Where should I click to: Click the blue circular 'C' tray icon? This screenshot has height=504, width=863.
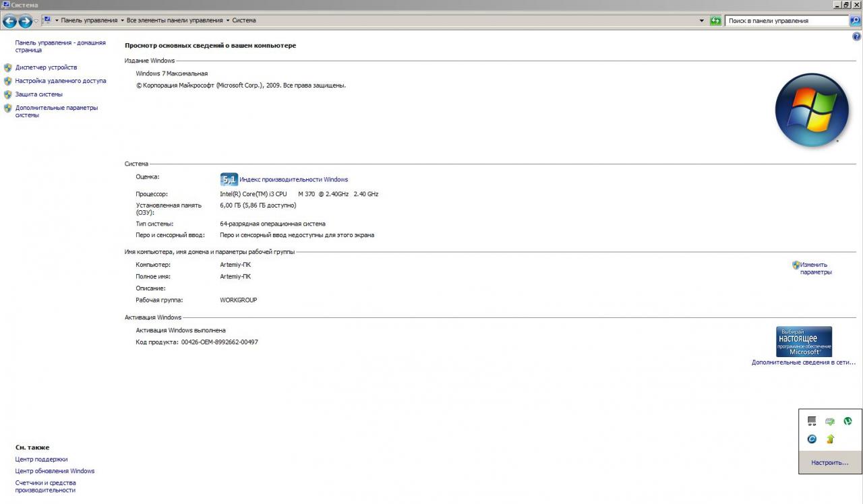click(x=812, y=439)
